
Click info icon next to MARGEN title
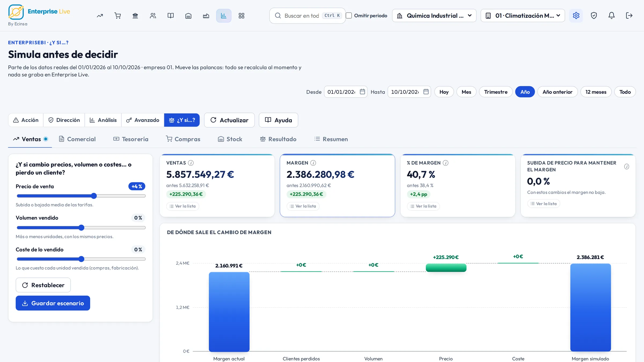pos(313,163)
